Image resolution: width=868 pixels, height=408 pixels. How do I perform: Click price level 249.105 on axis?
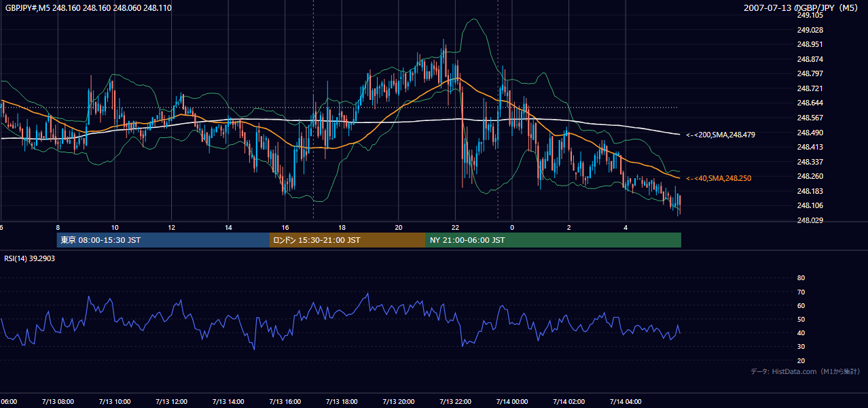click(810, 15)
